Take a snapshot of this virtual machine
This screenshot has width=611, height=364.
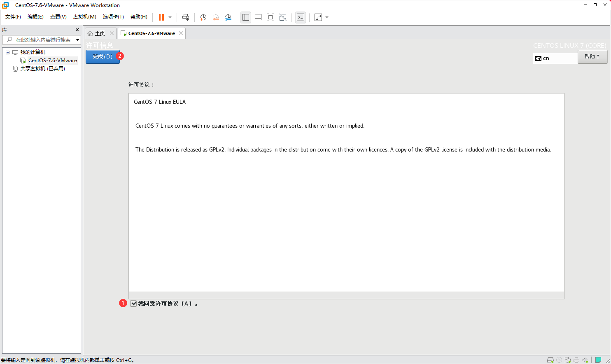click(x=203, y=17)
